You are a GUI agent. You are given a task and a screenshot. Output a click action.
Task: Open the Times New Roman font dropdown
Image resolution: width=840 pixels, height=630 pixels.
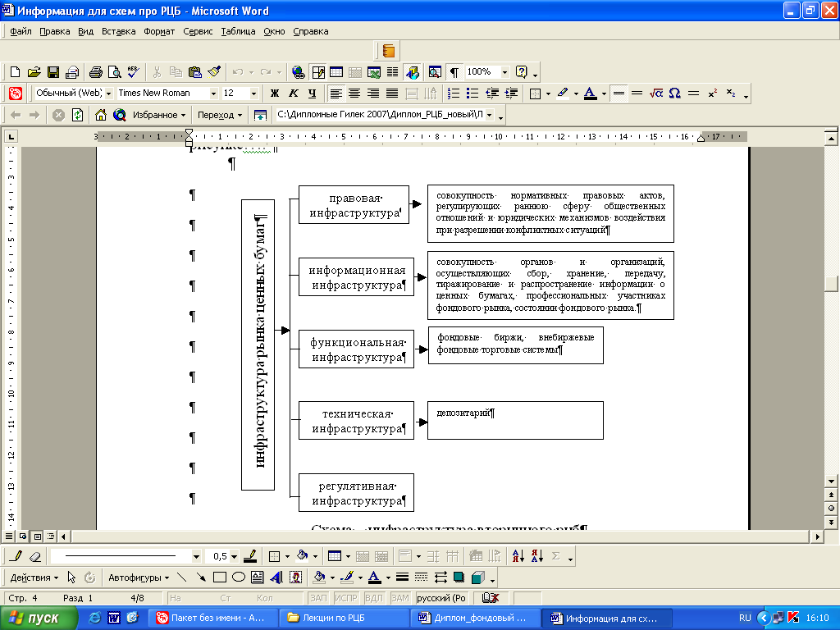[213, 94]
